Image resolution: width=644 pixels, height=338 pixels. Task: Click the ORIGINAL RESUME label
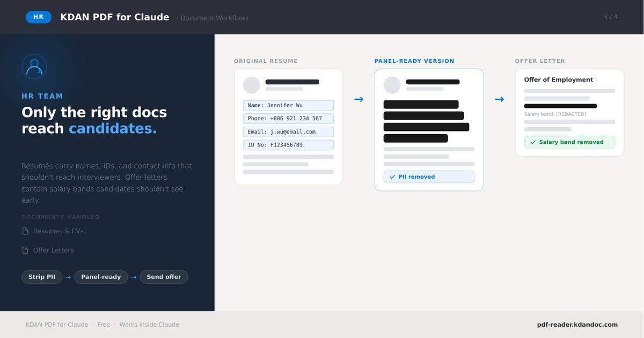coord(266,61)
